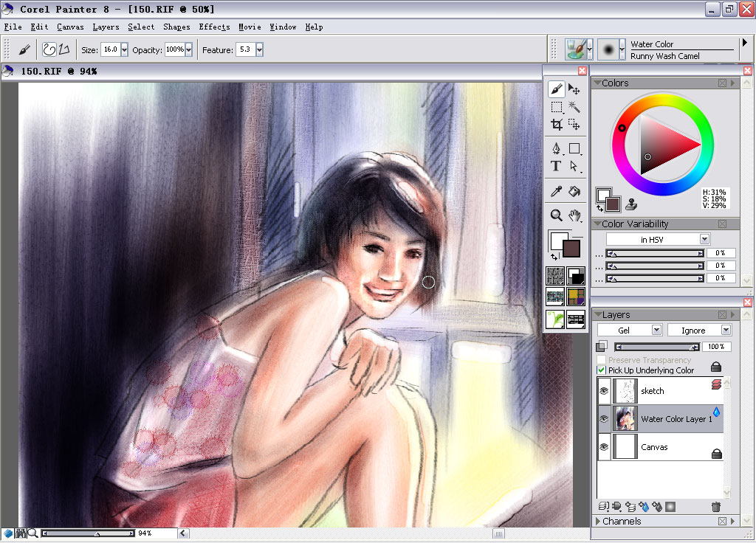756x543 pixels.
Task: Collapse the Color Variability palette
Action: coord(597,224)
